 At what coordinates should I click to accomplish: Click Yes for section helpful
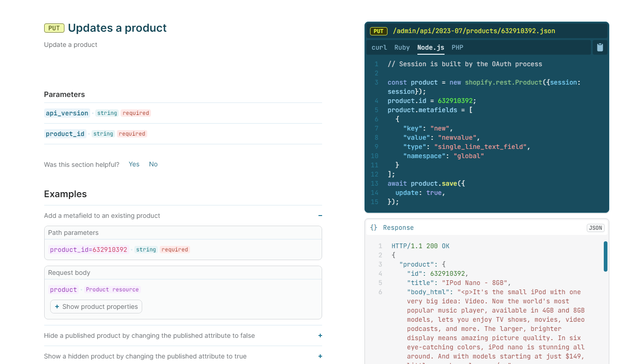[134, 164]
